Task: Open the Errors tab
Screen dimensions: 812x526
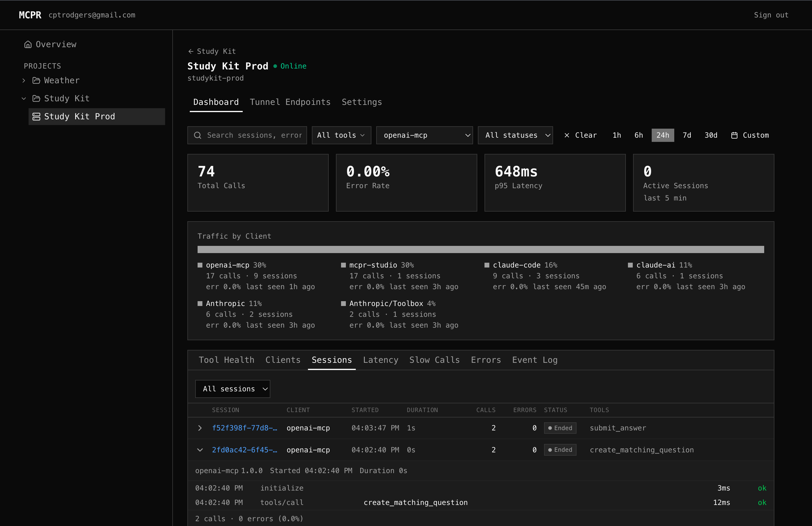Action: pyautogui.click(x=486, y=360)
